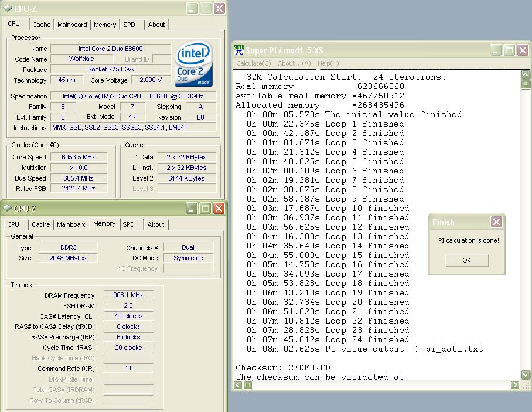532x412 pixels.
Task: Click the CAS# Latency value '7.0 clocks'
Action: pyautogui.click(x=128, y=316)
